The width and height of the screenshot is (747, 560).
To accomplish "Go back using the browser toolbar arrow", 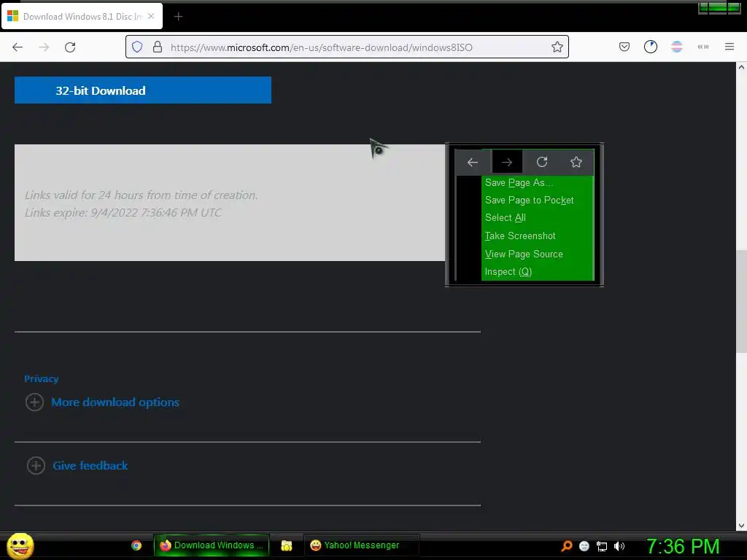I will click(18, 47).
